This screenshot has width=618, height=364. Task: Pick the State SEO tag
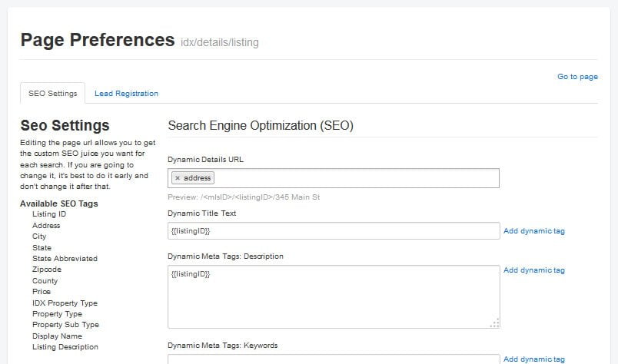[42, 248]
